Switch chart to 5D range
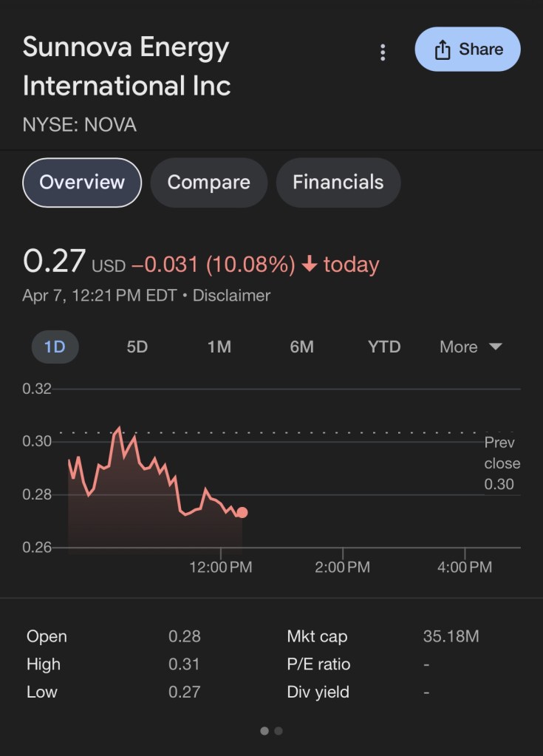 pyautogui.click(x=137, y=347)
